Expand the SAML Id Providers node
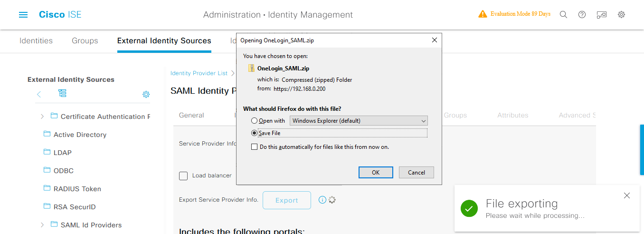Image resolution: width=644 pixels, height=234 pixels. click(x=42, y=225)
